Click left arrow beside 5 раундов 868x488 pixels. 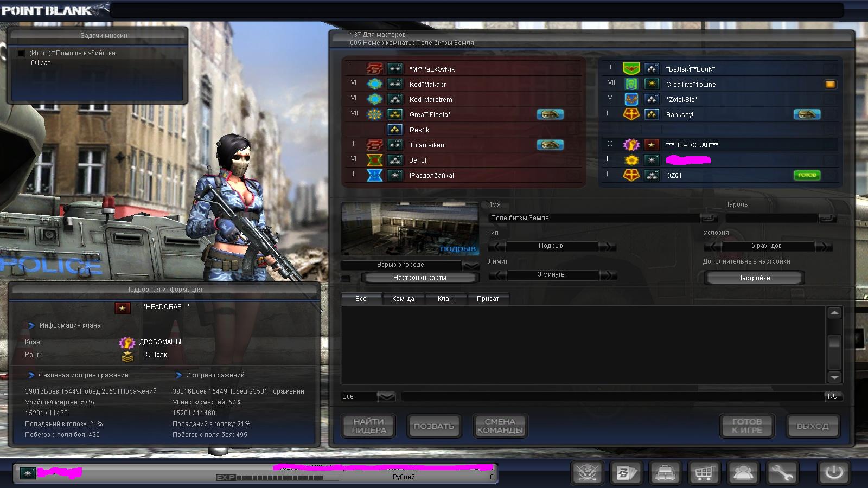pyautogui.click(x=713, y=246)
